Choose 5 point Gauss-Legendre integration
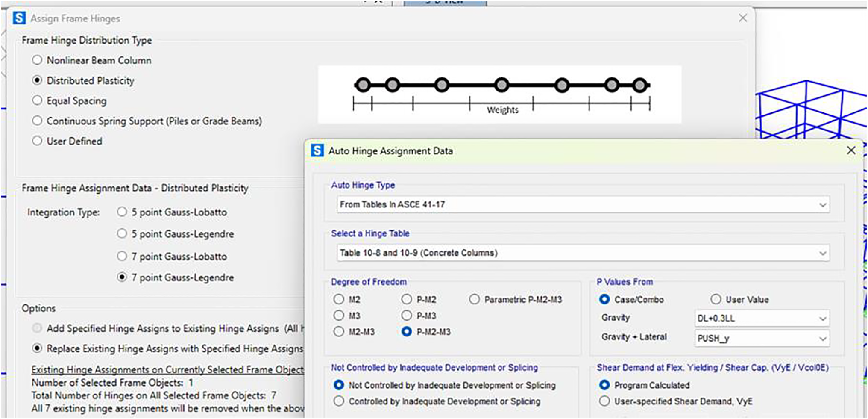The width and height of the screenshot is (868, 419). pos(122,234)
